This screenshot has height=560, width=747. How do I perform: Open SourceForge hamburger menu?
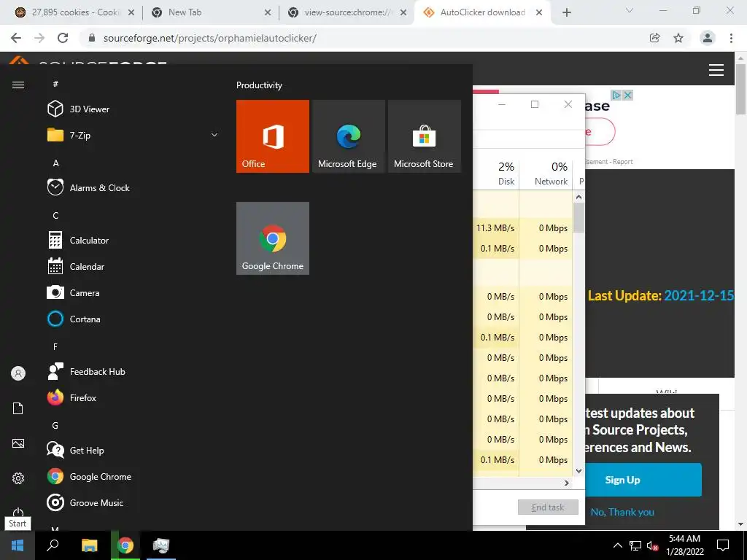[x=716, y=70]
